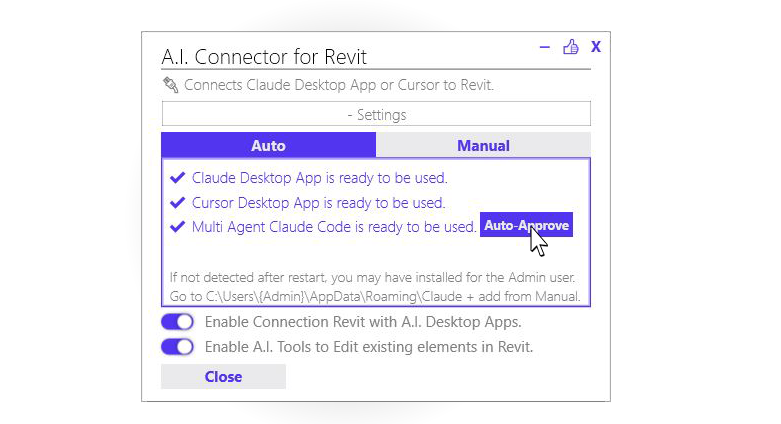The image size is (781, 424).
Task: Select the 'Multi Agent Claude Code is ready' text
Action: (333, 227)
